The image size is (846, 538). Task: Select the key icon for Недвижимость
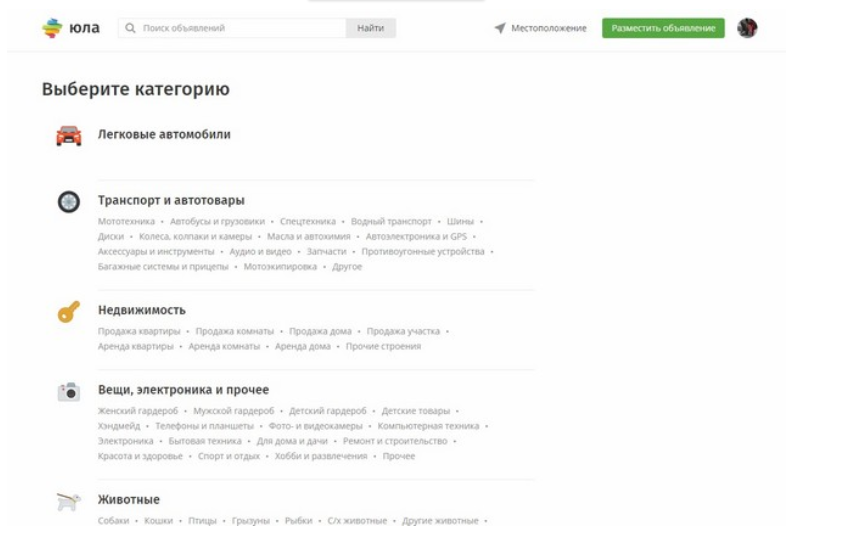tap(69, 311)
